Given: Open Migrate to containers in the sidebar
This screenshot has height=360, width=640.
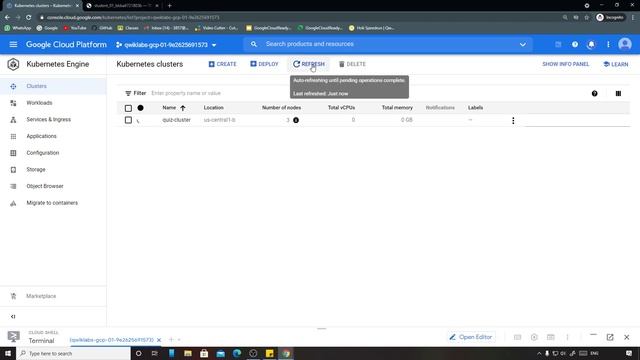Looking at the screenshot, I should click(53, 203).
